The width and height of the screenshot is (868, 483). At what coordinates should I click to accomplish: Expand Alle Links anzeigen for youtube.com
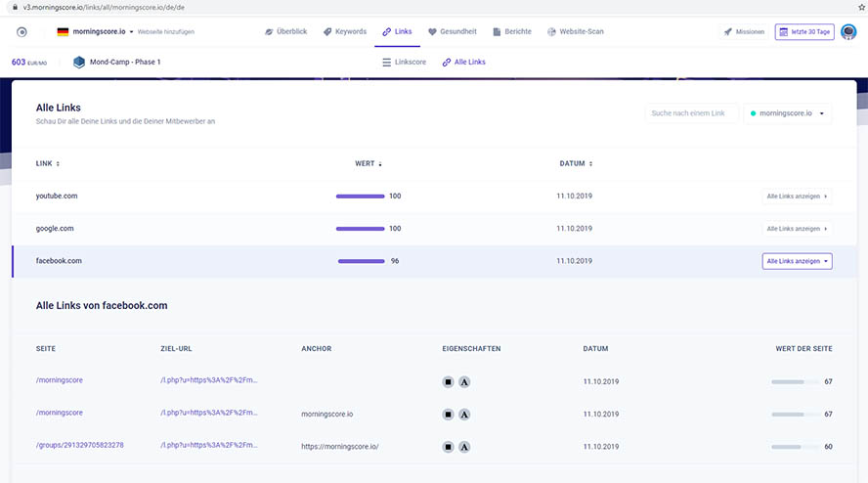coord(797,197)
